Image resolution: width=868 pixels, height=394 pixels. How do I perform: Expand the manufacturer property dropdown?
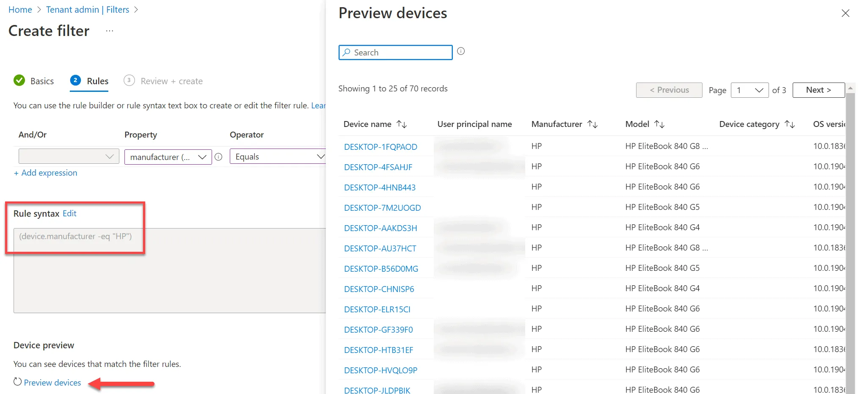pos(168,157)
